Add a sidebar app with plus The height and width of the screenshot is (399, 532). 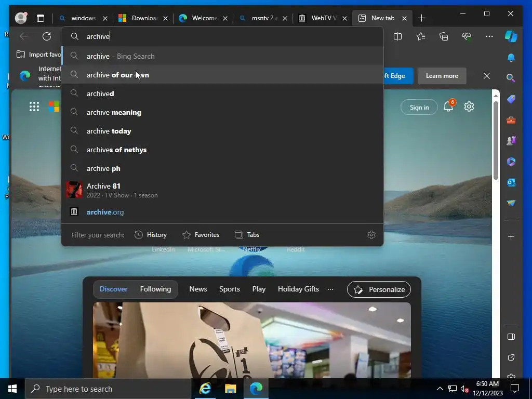(x=511, y=237)
